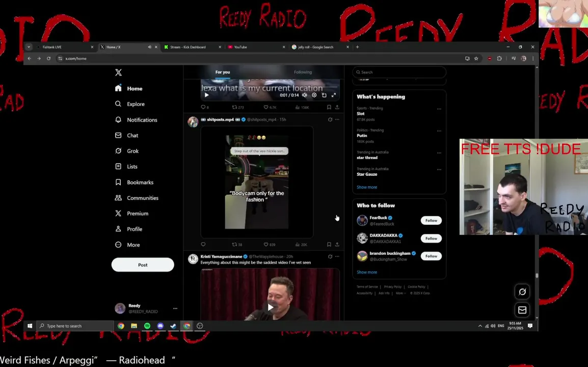Open Grok from the sidebar
The image size is (588, 367).
coord(127,151)
